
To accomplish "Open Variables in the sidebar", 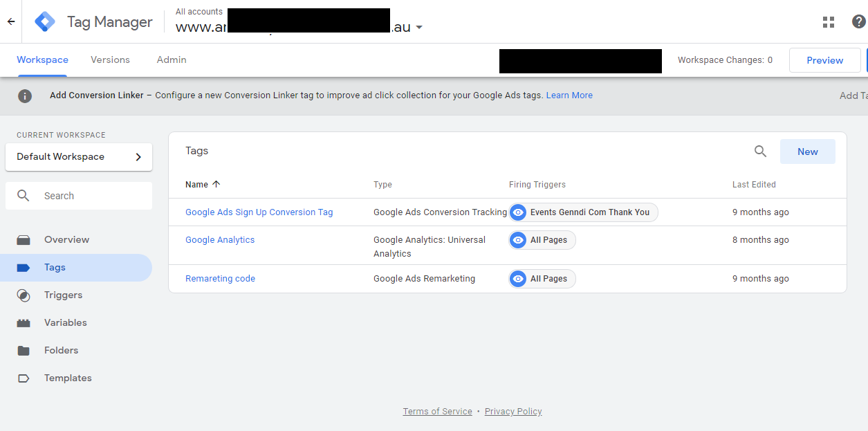I will [x=65, y=323].
